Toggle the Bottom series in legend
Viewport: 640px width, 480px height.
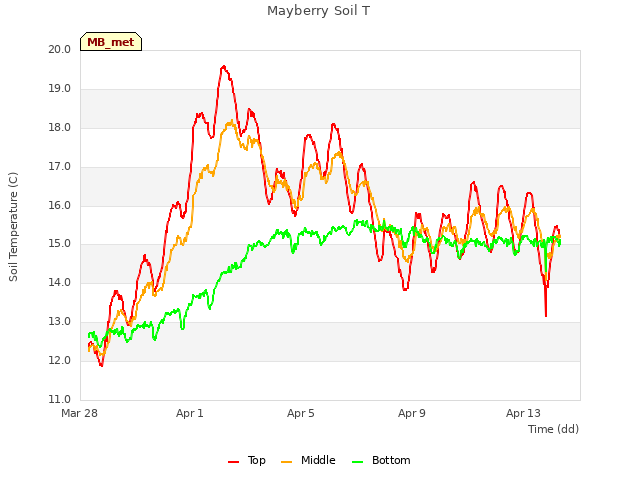pos(381,460)
